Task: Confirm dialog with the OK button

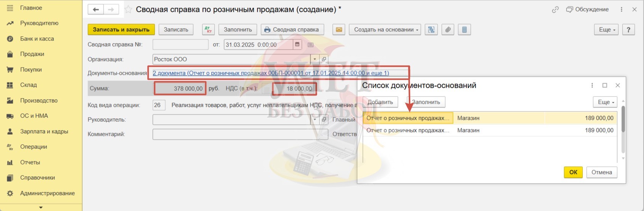Action: pos(573,172)
